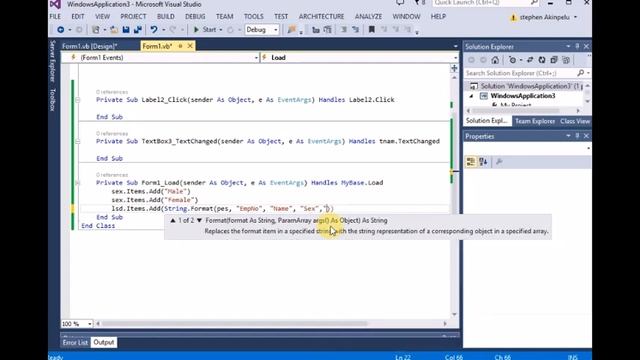The width and height of the screenshot is (640, 360).
Task: Click the Solution Explorer Refresh icon
Action: pyautogui.click(x=542, y=60)
